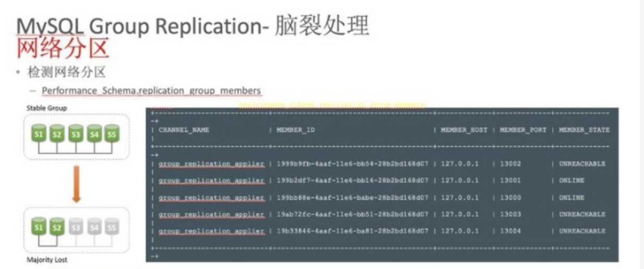Image resolution: width=644 pixels, height=269 pixels.
Task: Select green S2 server in Majority Lost group
Action: click(57, 227)
